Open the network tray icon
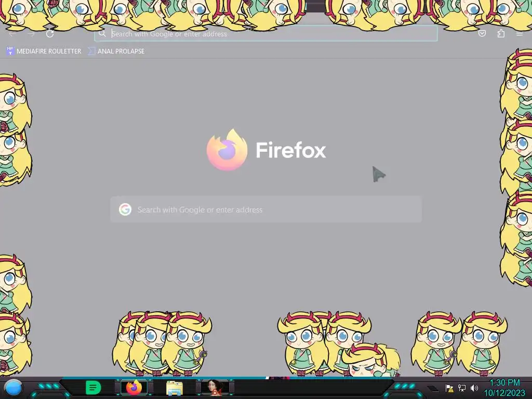Image resolution: width=532 pixels, height=399 pixels. tap(462, 388)
